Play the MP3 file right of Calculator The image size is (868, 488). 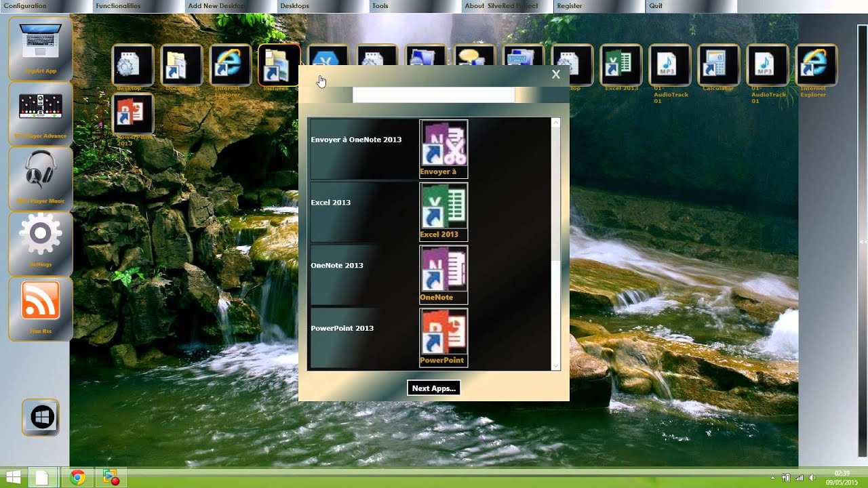point(767,66)
